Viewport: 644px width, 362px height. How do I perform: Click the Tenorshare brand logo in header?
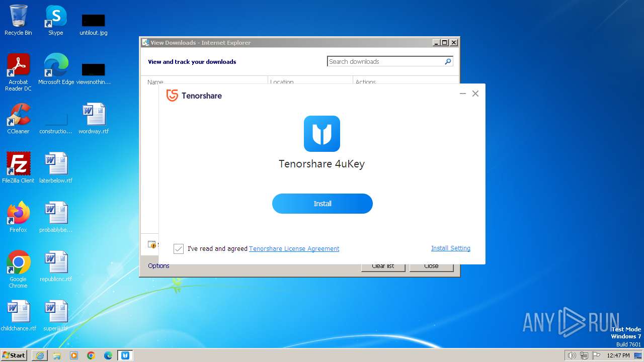tap(194, 96)
